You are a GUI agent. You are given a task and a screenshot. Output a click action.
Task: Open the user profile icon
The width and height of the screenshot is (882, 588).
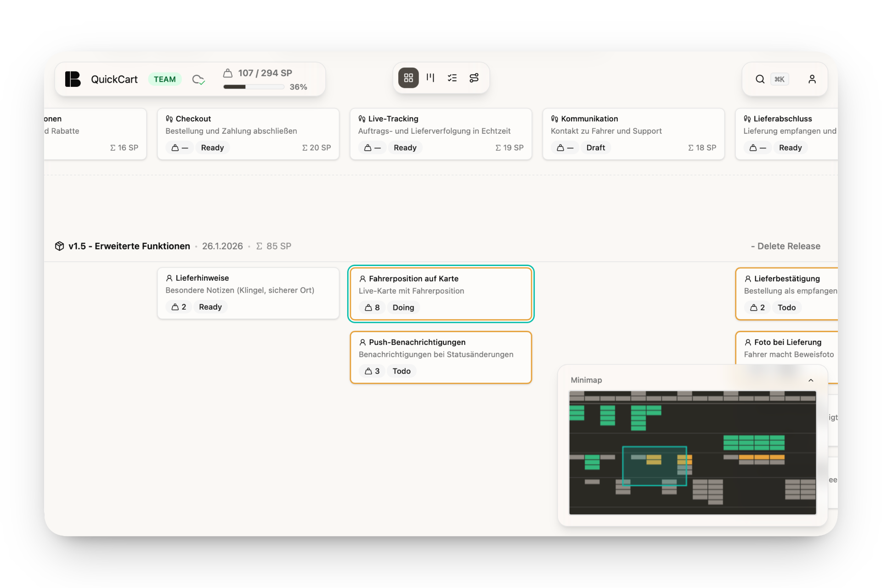coord(812,79)
